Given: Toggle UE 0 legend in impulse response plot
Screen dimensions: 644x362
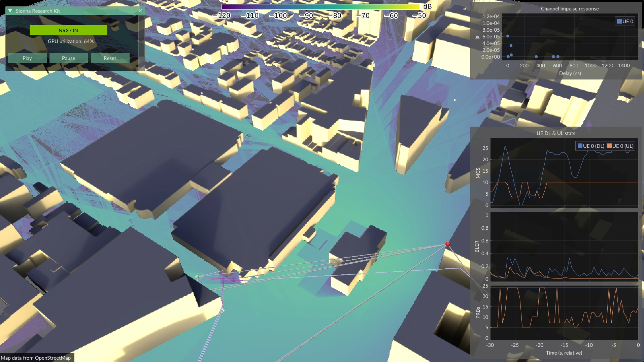Looking at the screenshot, I should (x=625, y=21).
